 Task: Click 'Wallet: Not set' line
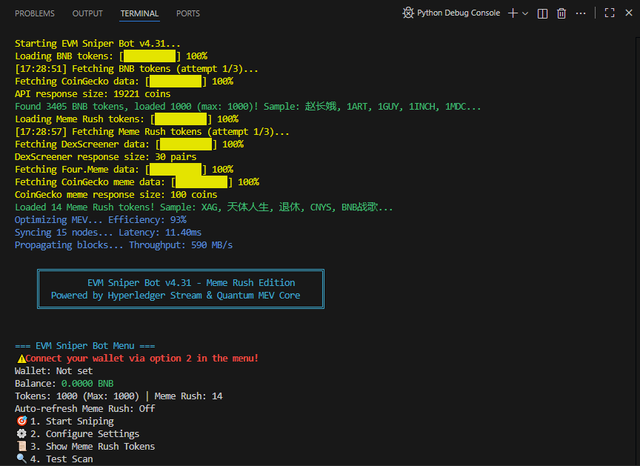53,371
